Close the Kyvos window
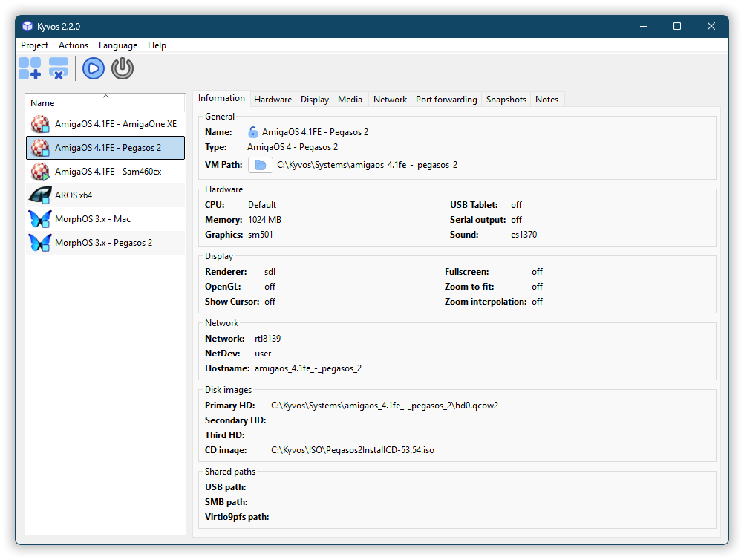The height and width of the screenshot is (560, 744). 711,26
